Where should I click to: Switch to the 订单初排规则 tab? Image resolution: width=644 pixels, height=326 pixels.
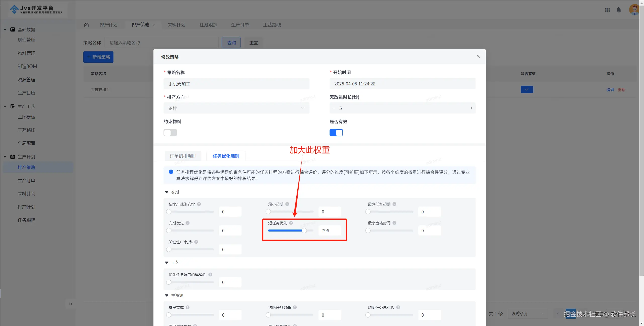click(183, 156)
